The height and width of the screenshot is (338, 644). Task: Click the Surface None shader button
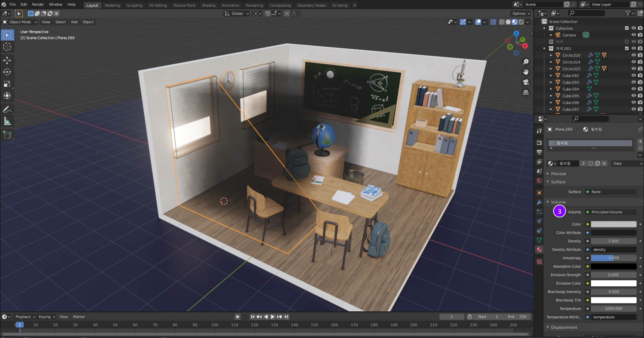(611, 192)
